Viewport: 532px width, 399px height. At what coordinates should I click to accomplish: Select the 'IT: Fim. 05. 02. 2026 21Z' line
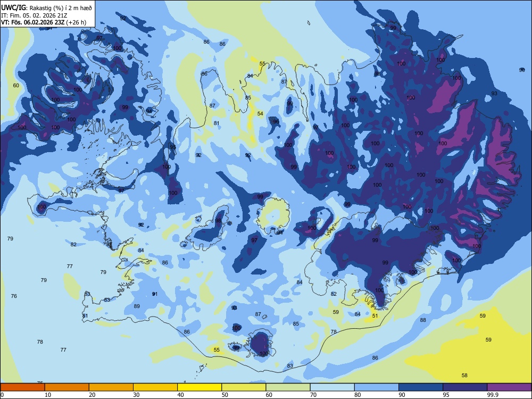[x=33, y=15]
